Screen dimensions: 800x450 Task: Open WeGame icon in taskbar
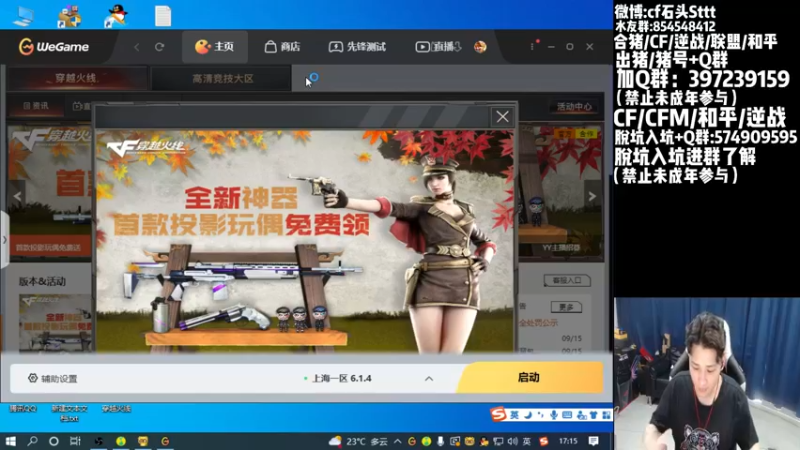point(165,441)
